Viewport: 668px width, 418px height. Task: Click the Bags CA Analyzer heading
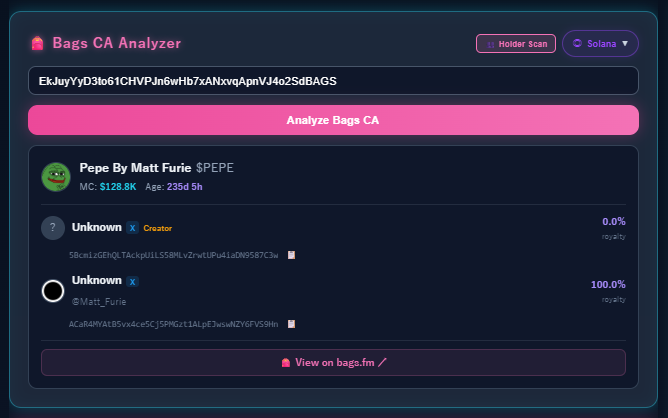coord(117,43)
